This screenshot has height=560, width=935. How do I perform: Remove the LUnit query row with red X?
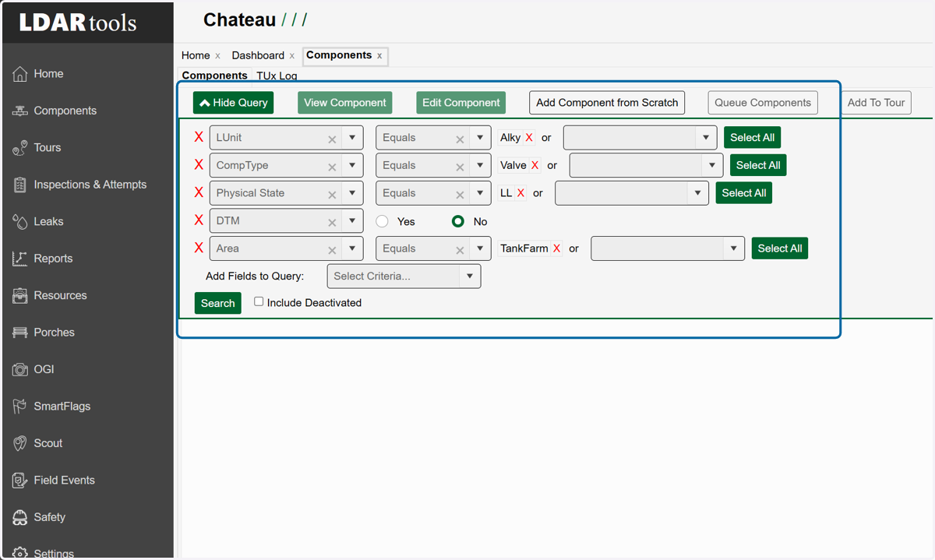point(199,137)
